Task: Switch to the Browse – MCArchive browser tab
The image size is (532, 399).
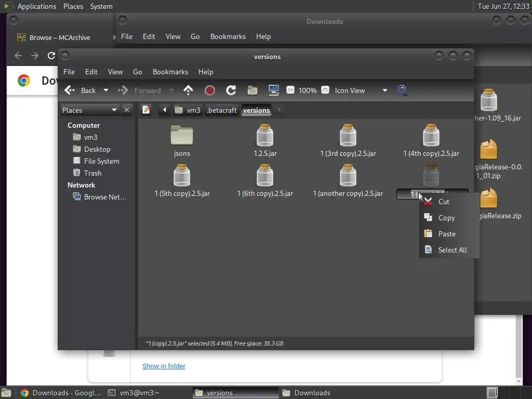Action: pyautogui.click(x=60, y=37)
